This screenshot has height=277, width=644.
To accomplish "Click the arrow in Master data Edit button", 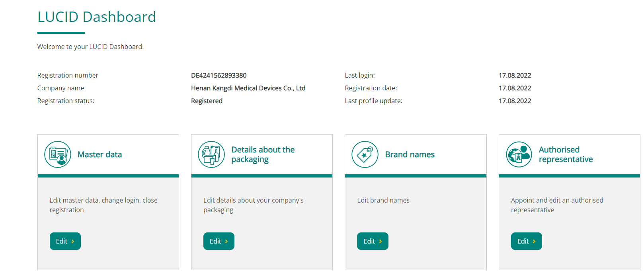I will 73,241.
